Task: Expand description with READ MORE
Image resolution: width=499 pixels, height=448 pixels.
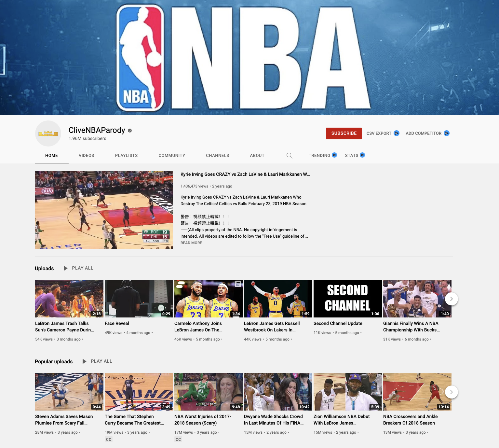Action: pos(191,243)
